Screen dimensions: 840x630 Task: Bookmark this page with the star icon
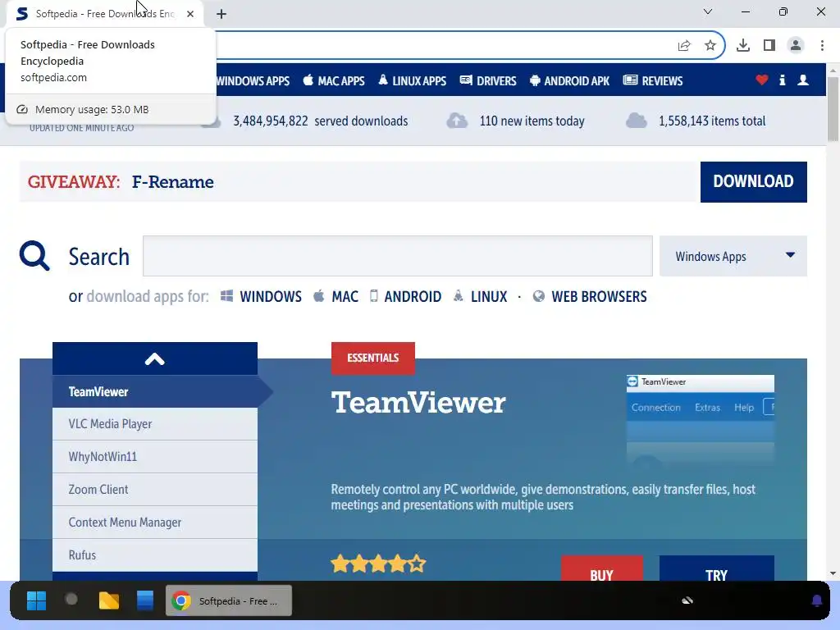710,46
